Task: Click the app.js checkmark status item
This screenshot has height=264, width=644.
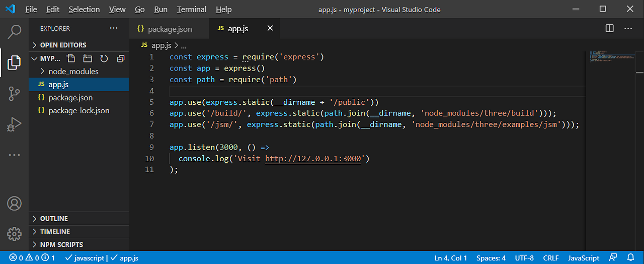Action: (x=124, y=258)
